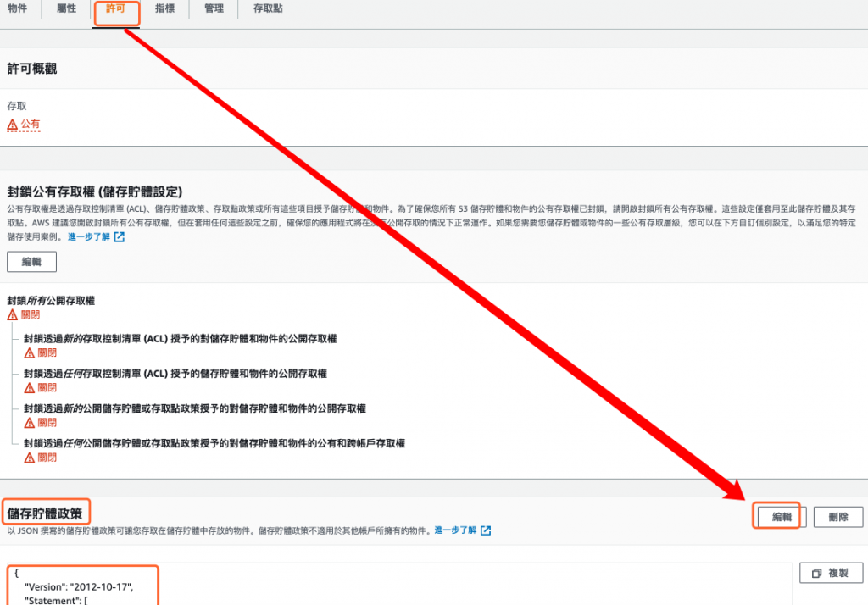This screenshot has height=605, width=868.
Task: Switch to the 物件 tab
Action: pyautogui.click(x=18, y=8)
